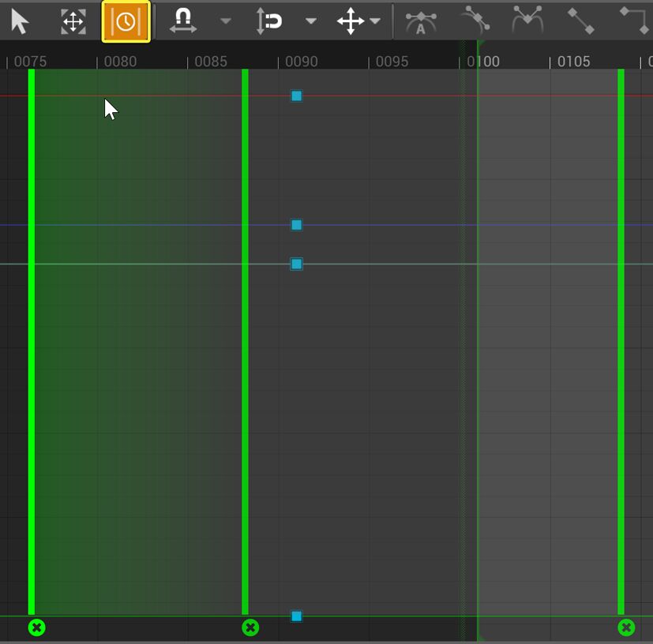Viewport: 653px width, 644px height.
Task: Select the topmost blue keyframe handle
Action: tap(296, 95)
